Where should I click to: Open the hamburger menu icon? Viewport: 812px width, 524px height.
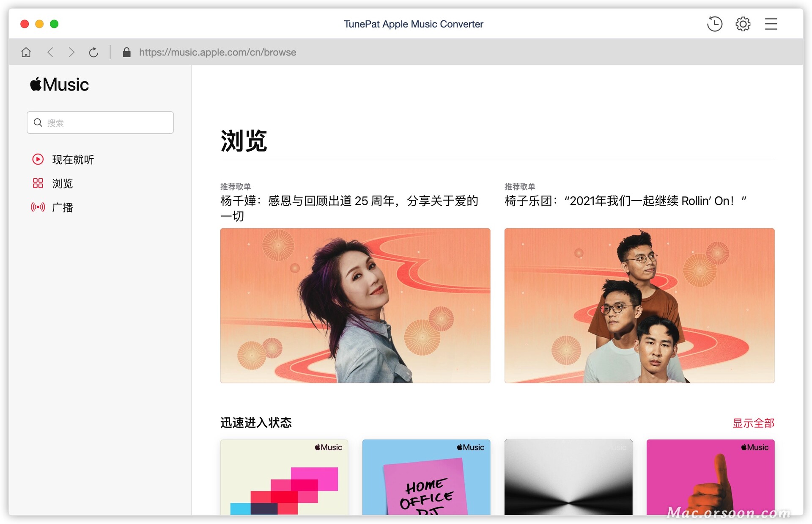coord(771,24)
